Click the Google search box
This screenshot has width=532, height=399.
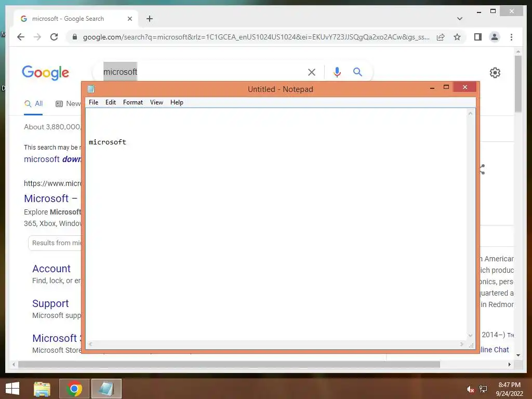pyautogui.click(x=204, y=72)
